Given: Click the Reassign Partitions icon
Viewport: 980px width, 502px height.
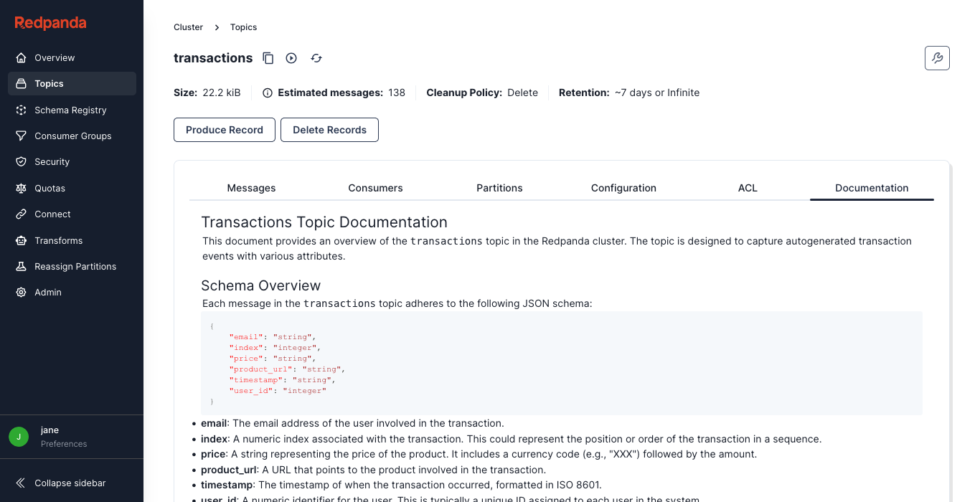Looking at the screenshot, I should pos(21,266).
